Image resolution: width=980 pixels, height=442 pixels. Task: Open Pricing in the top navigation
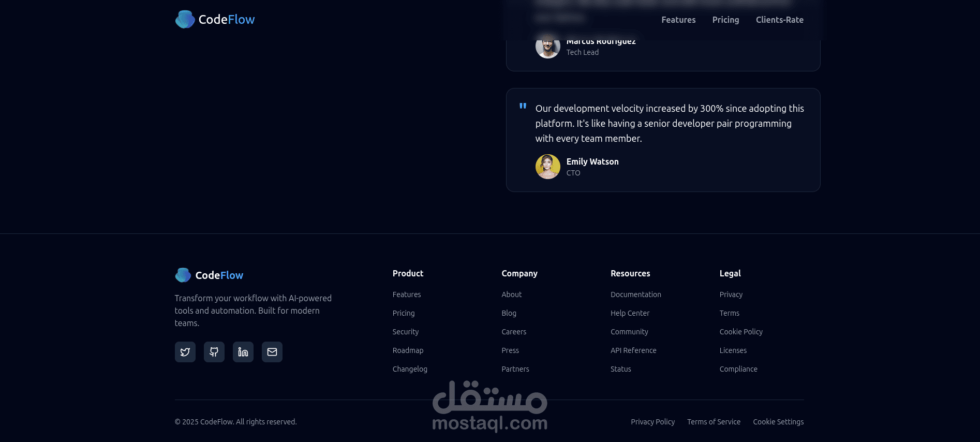(725, 20)
